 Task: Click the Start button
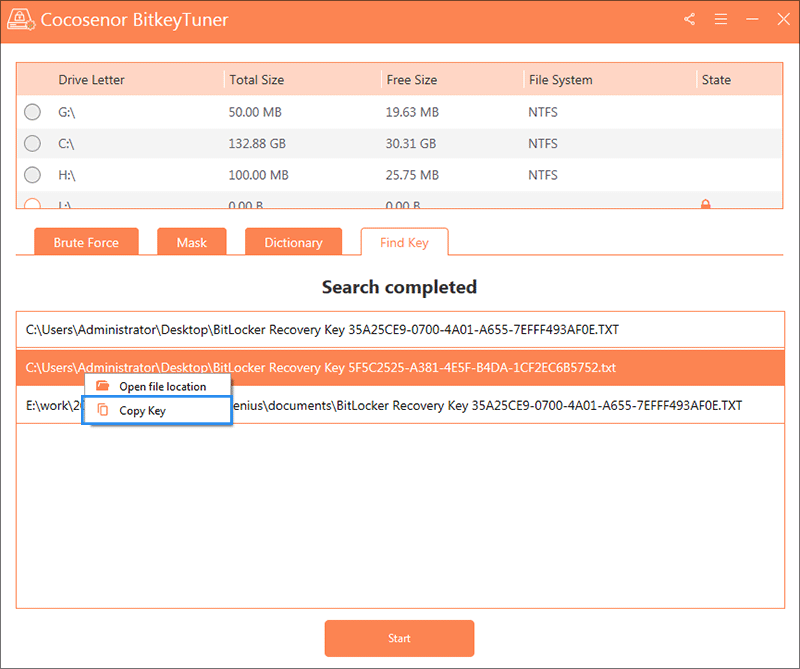[x=399, y=638]
